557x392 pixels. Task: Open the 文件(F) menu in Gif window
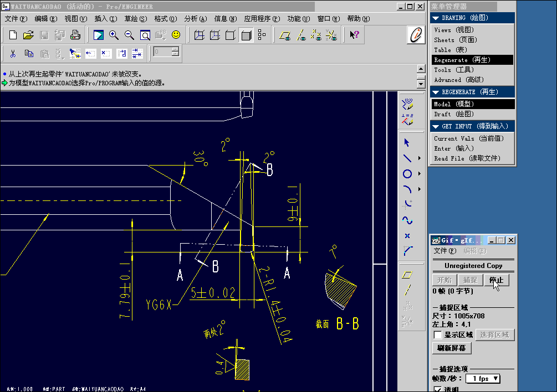[444, 251]
